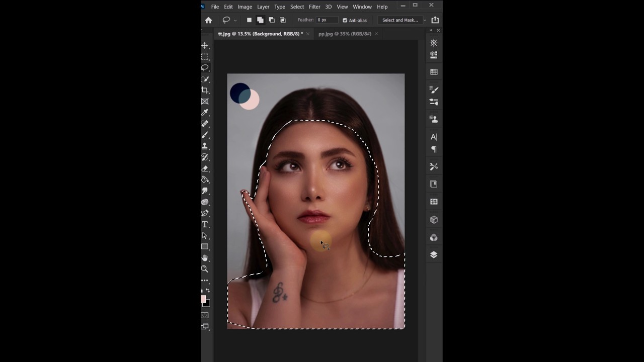Click the Feather value input field
Viewport: 644px width, 362px height.
pos(328,20)
